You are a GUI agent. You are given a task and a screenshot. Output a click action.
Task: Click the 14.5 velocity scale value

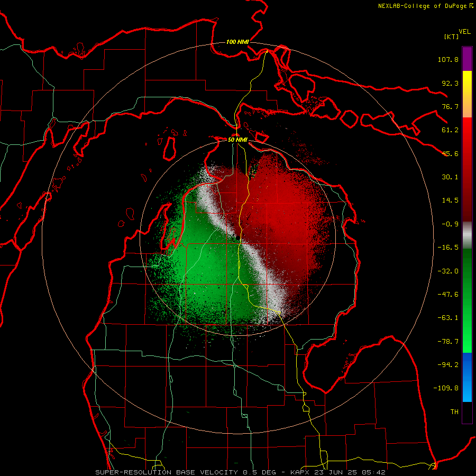(x=450, y=200)
